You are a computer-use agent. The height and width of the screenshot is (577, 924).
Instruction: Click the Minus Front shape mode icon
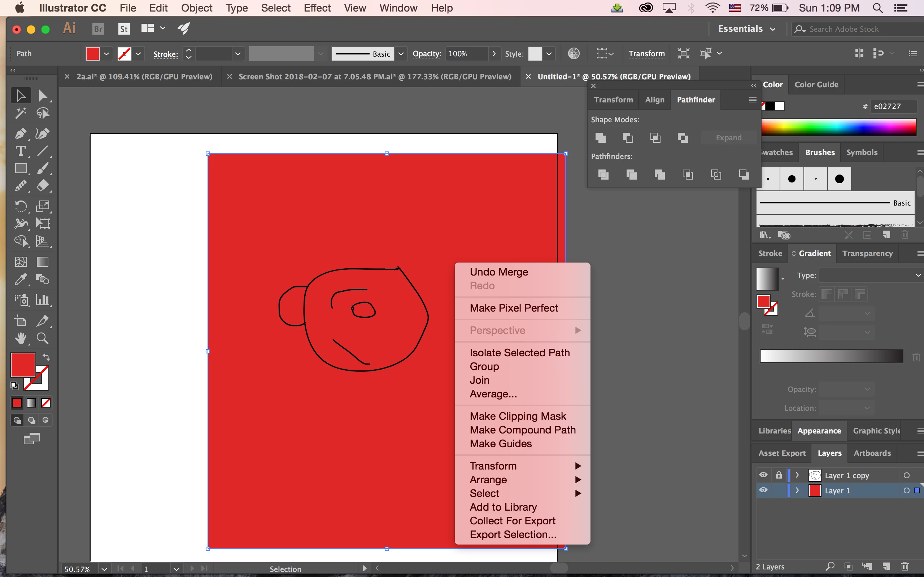[628, 137]
